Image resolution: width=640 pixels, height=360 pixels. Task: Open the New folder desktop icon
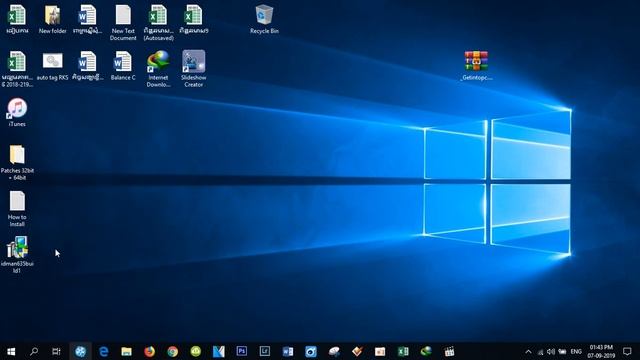coord(53,19)
